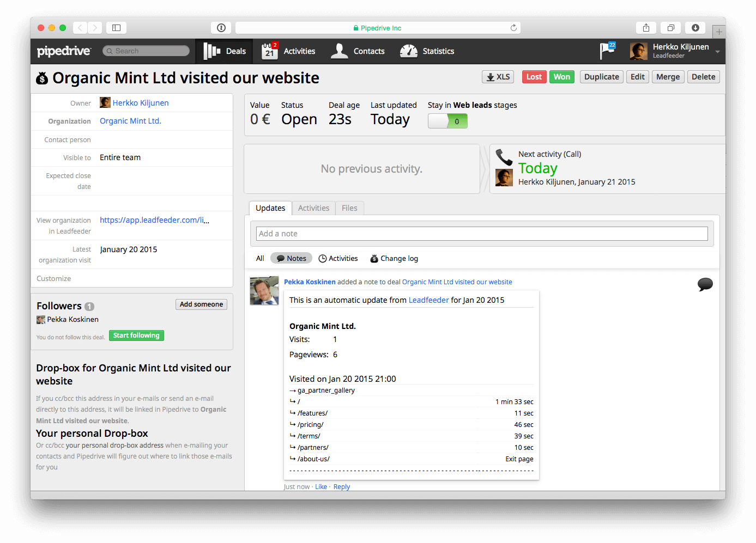
Task: Click the next activity assignee avatar
Action: pyautogui.click(x=504, y=178)
